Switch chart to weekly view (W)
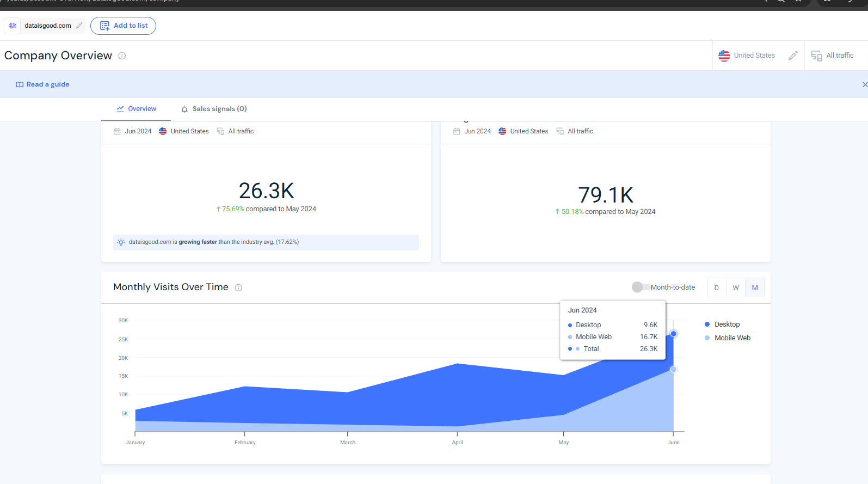The image size is (868, 484). point(735,288)
